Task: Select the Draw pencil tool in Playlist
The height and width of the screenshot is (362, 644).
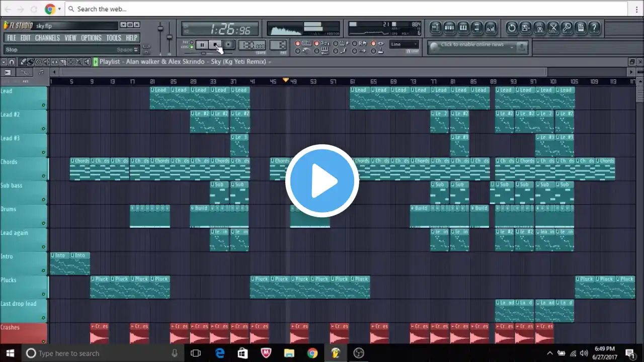Action: point(23,62)
